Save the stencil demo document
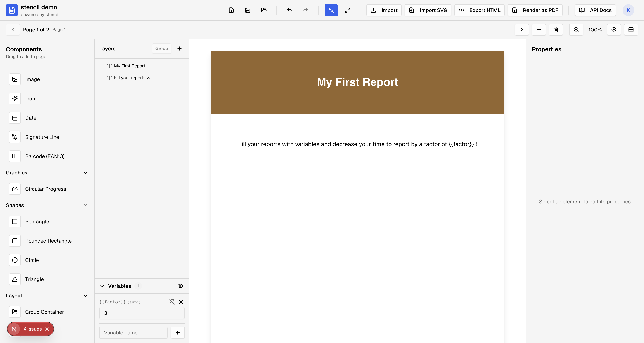The image size is (644, 343). 247,10
